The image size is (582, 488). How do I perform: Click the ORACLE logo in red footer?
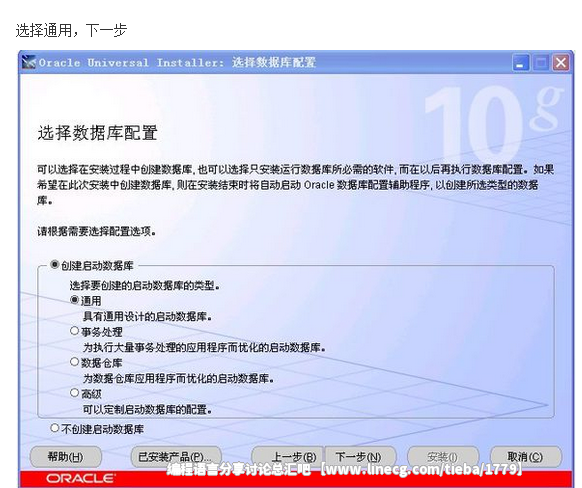(80, 478)
